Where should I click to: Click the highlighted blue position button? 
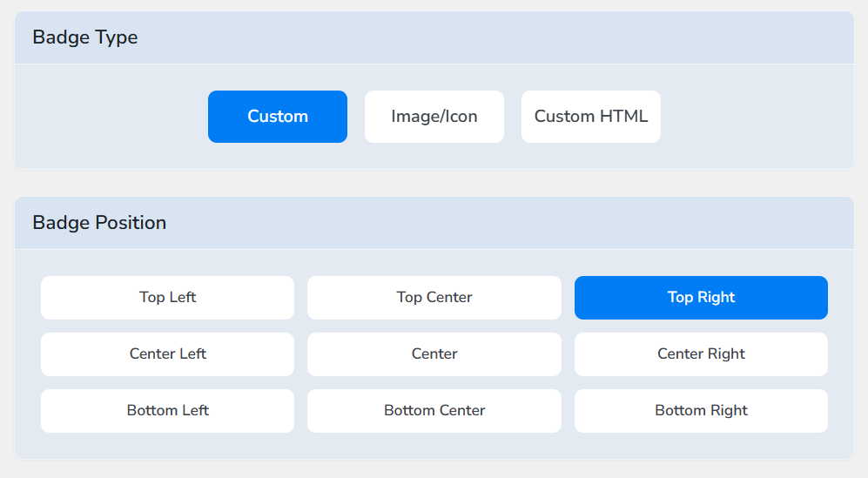(701, 298)
